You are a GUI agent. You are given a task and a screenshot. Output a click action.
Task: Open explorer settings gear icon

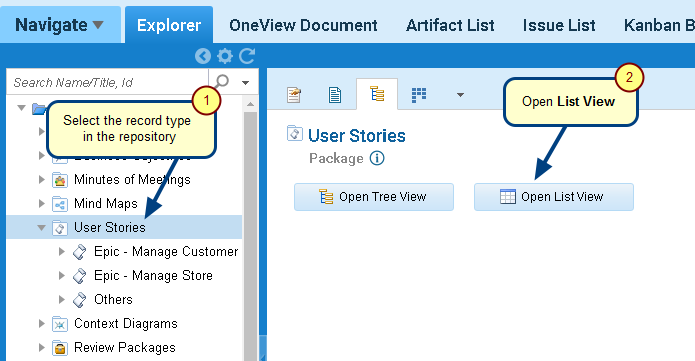(225, 56)
